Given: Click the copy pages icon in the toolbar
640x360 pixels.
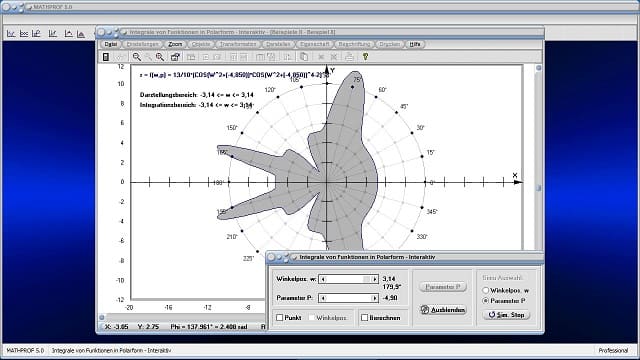Looking at the screenshot, I should [304, 57].
